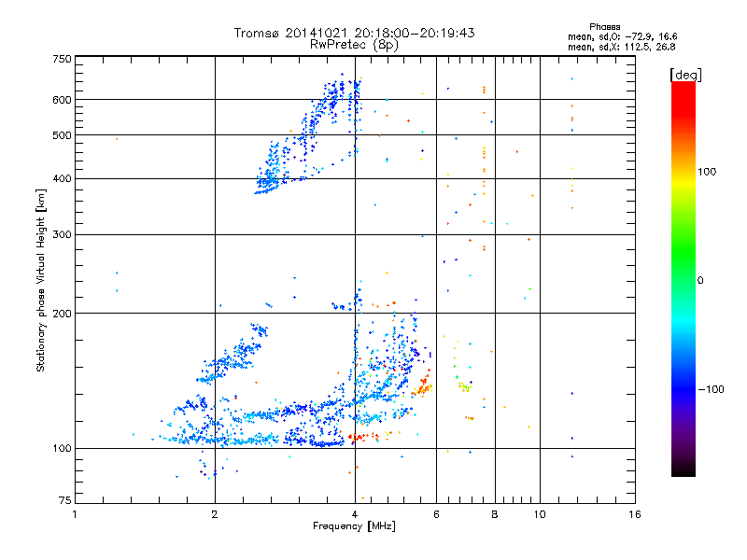Click the x-axis '1' tick label
This screenshot has height=560, width=747.
coord(75,514)
